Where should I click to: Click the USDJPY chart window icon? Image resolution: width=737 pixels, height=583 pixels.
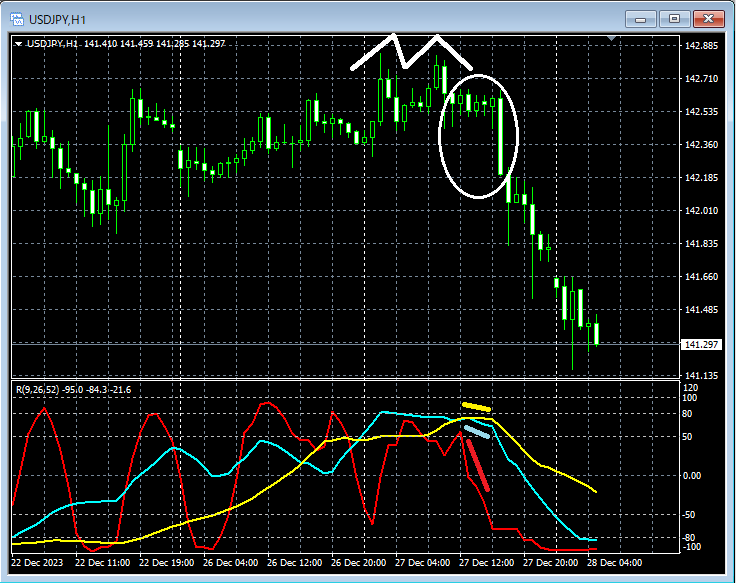click(x=17, y=19)
